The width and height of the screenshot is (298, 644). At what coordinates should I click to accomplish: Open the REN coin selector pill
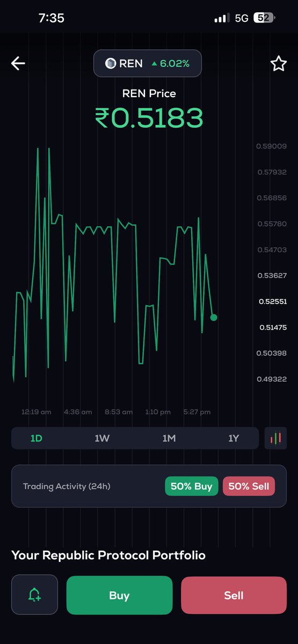[148, 63]
